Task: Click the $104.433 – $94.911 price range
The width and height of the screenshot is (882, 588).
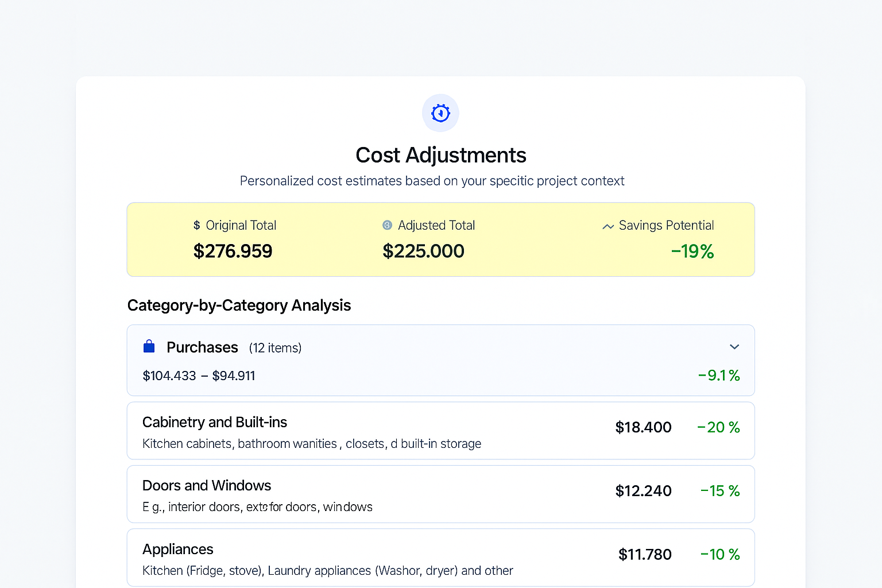Action: [x=199, y=376]
